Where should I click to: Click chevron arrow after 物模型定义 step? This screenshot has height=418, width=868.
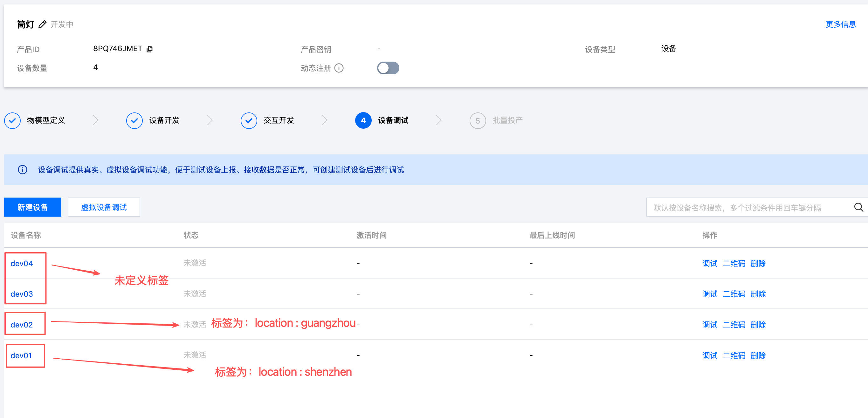[95, 120]
